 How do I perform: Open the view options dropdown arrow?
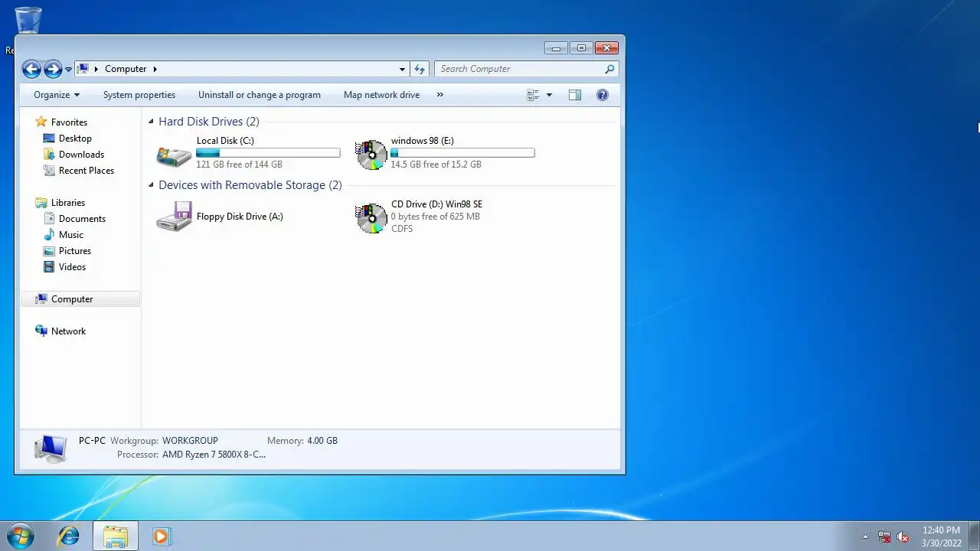click(x=549, y=95)
